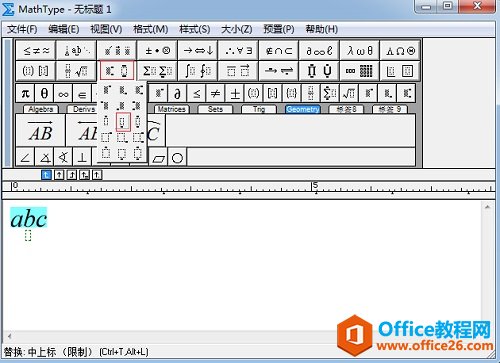Select the right-aligned tab stop button

(72, 175)
